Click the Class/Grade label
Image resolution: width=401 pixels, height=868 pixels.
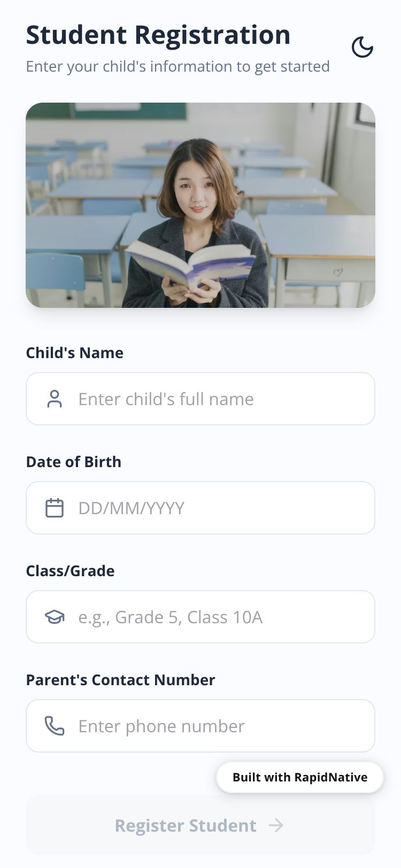(x=71, y=571)
